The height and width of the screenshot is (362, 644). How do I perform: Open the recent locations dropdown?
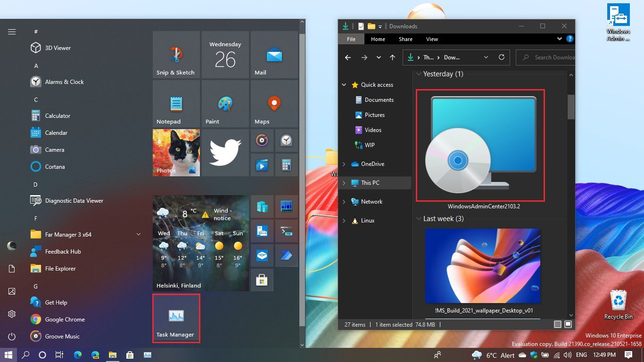click(379, 58)
